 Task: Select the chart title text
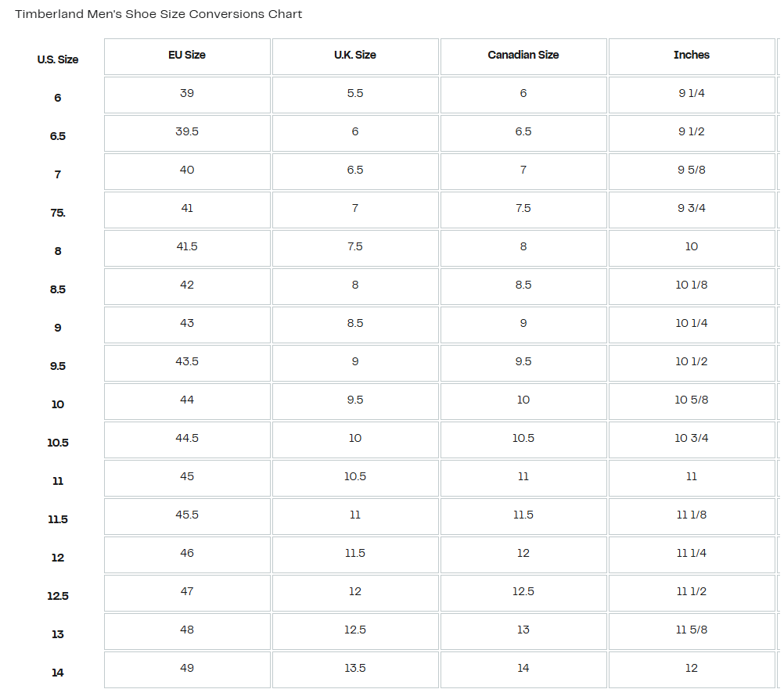point(159,14)
